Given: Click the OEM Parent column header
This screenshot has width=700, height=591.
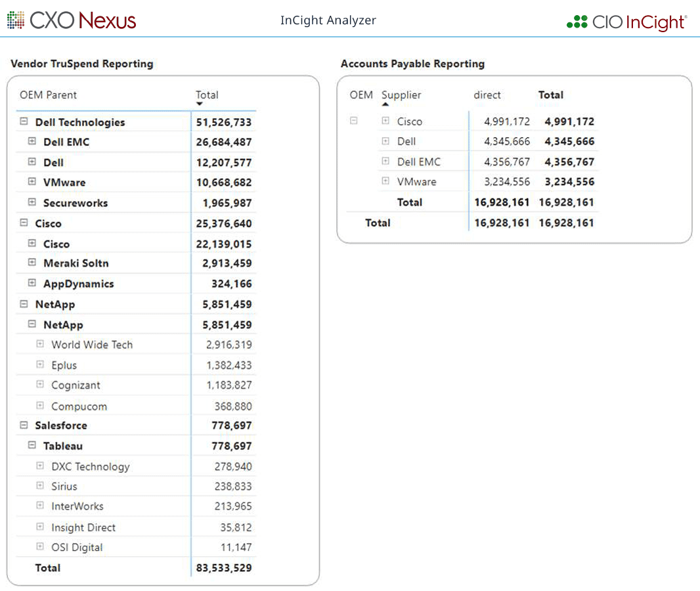Looking at the screenshot, I should [48, 95].
